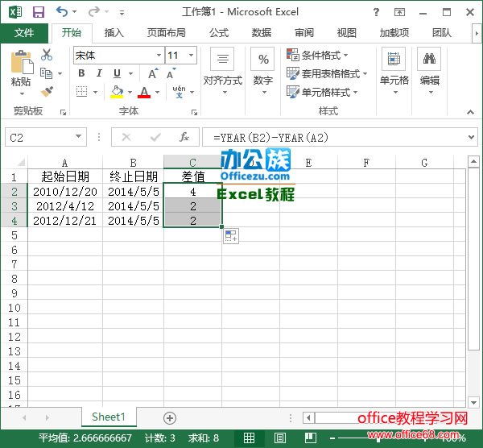Expand fill color dropdown arrow
This screenshot has width=483, height=448.
130,92
